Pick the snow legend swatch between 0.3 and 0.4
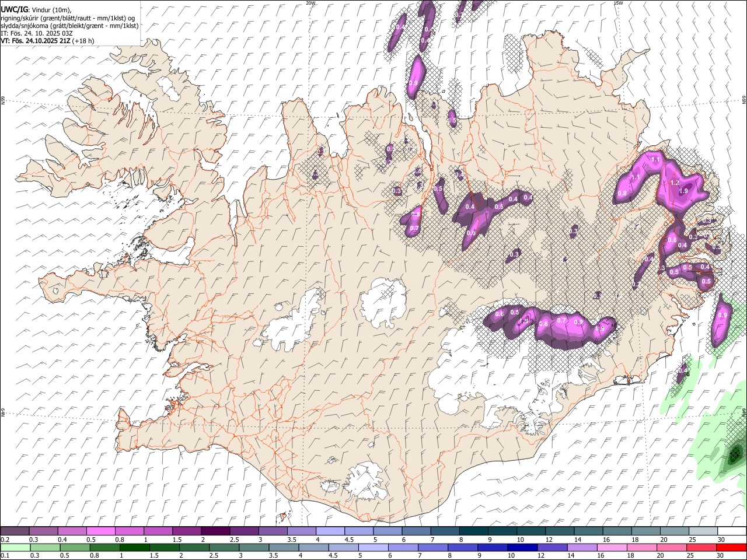 43,531
